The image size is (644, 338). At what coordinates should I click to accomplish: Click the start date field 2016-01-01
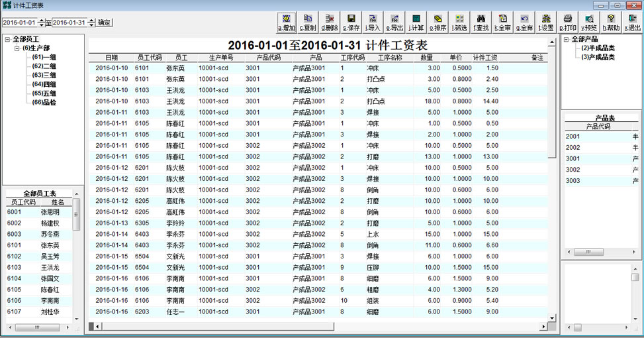19,23
